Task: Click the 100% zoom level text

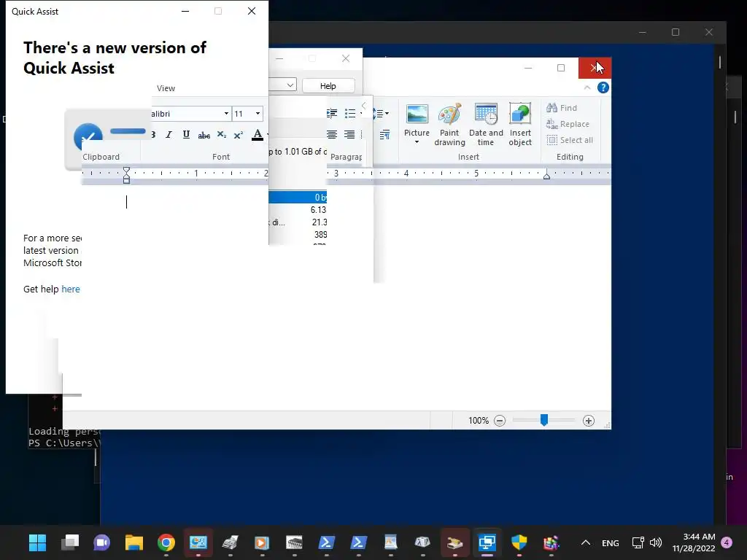Action: pyautogui.click(x=479, y=421)
